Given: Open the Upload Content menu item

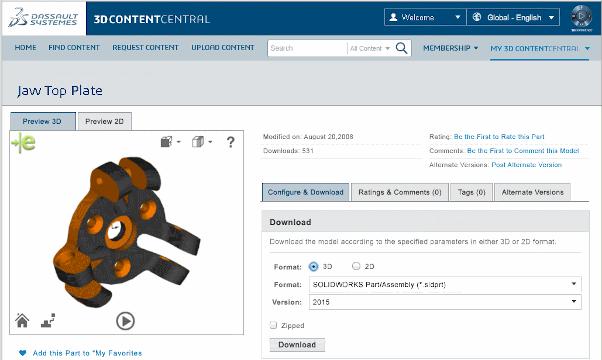Looking at the screenshot, I should 223,48.
